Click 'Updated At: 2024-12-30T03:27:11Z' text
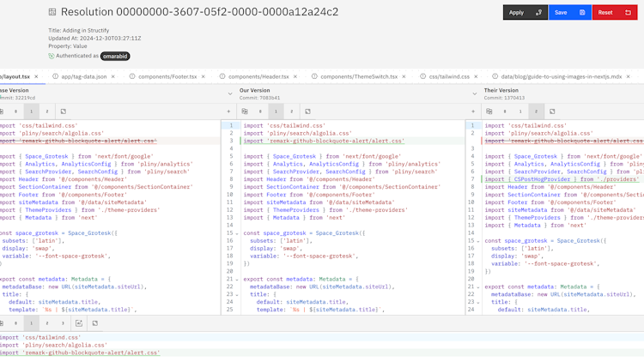 coord(94,38)
